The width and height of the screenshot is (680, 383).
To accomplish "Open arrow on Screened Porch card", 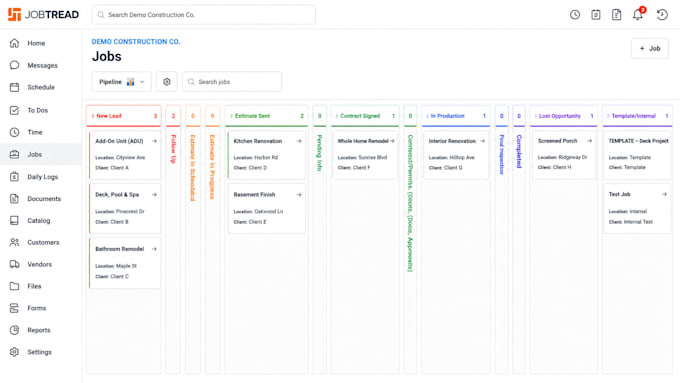I will (589, 141).
